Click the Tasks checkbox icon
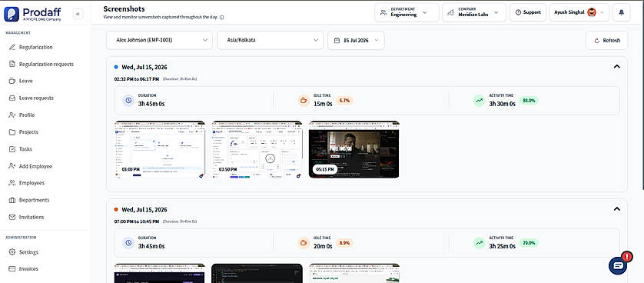Viewport: 644px width, 283px height. pos(12,149)
